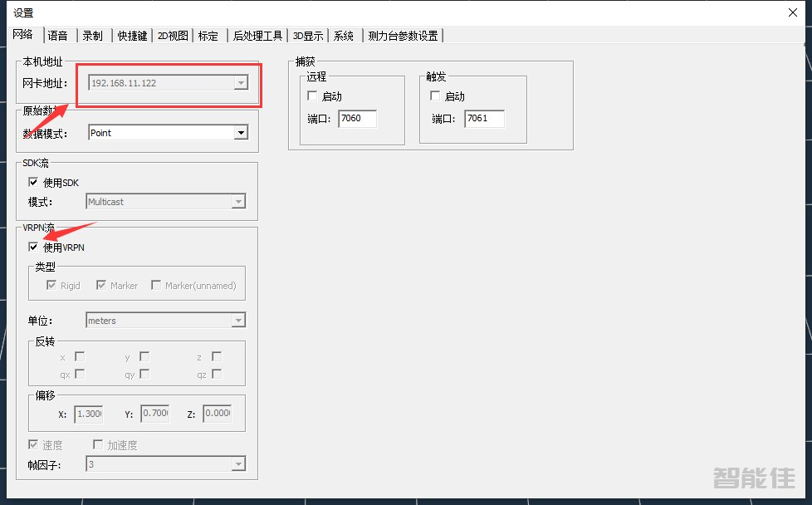Switch to the 快捷键 tab
The height and width of the screenshot is (505, 812).
point(131,35)
